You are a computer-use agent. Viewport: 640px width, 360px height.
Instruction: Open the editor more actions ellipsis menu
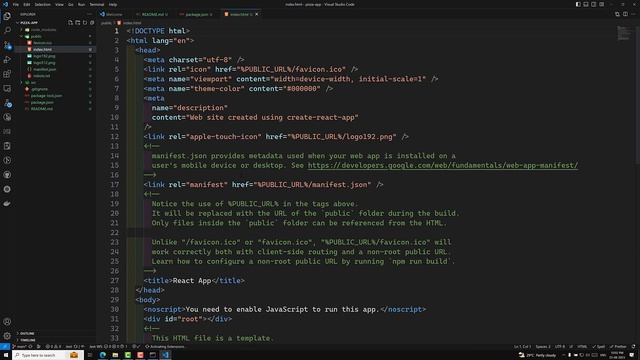(x=633, y=14)
